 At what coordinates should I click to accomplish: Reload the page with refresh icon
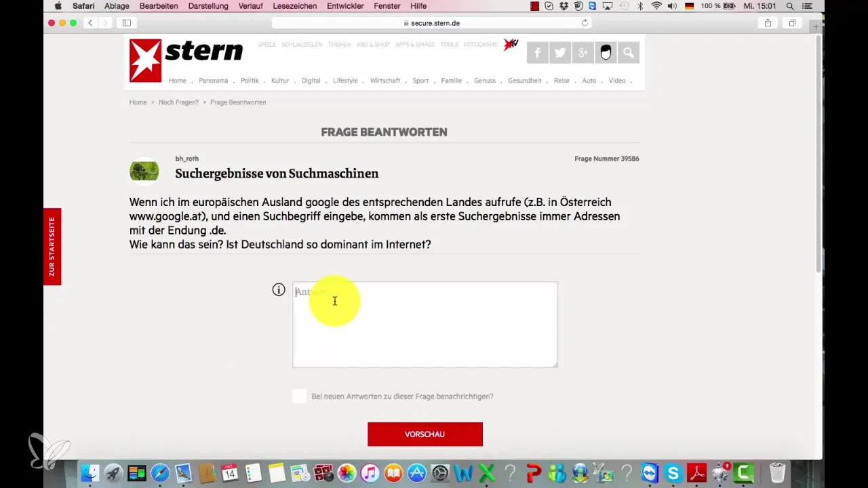[x=585, y=23]
